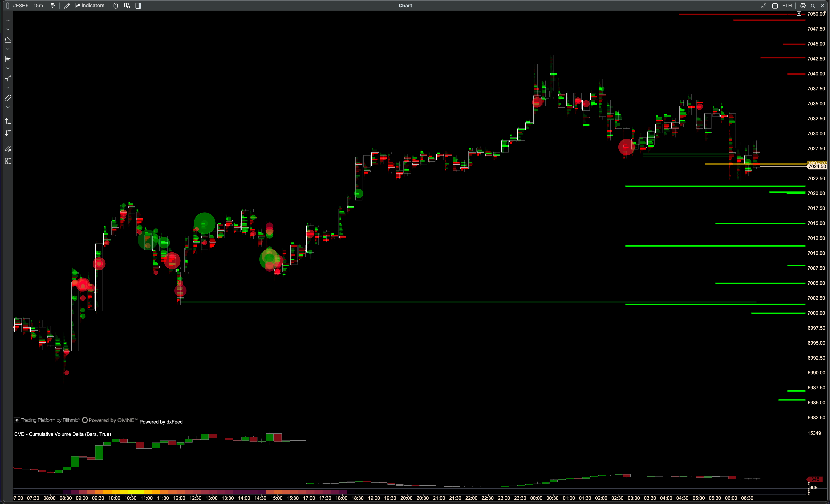The width and height of the screenshot is (830, 504).
Task: Select the volume profile tool
Action: (8, 59)
